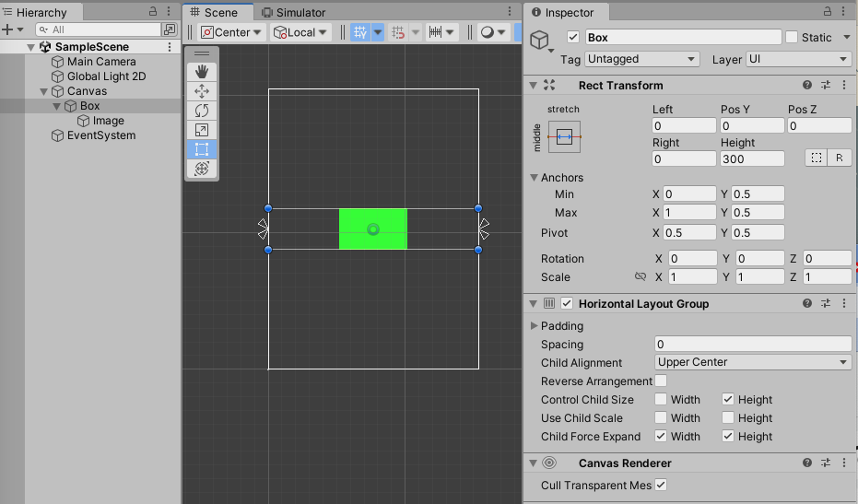The height and width of the screenshot is (504, 858).
Task: Open SampleScene options kebab menu
Action: [170, 47]
